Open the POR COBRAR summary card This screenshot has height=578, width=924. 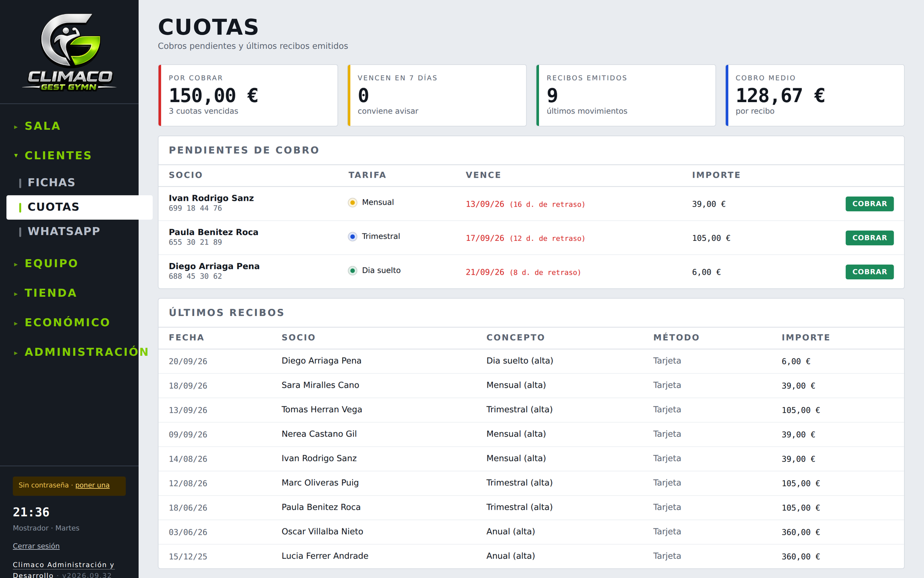[248, 95]
